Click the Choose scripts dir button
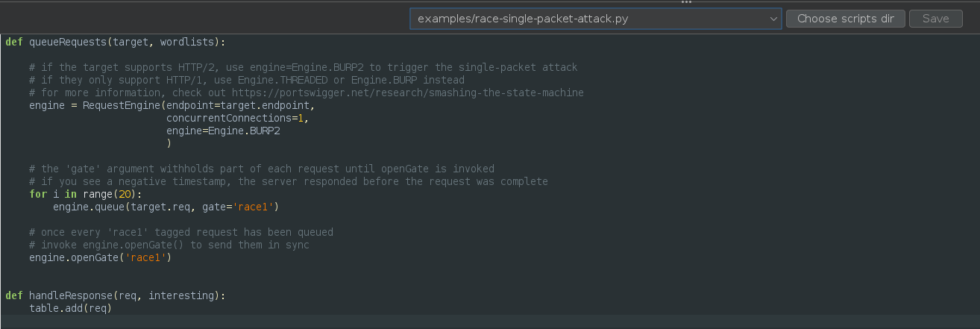 pos(845,19)
